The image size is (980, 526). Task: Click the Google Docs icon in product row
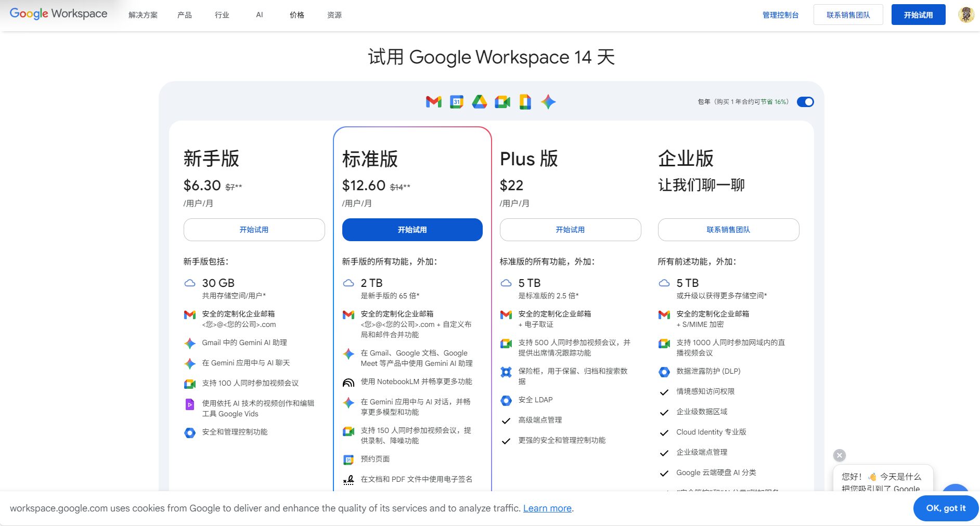point(525,102)
